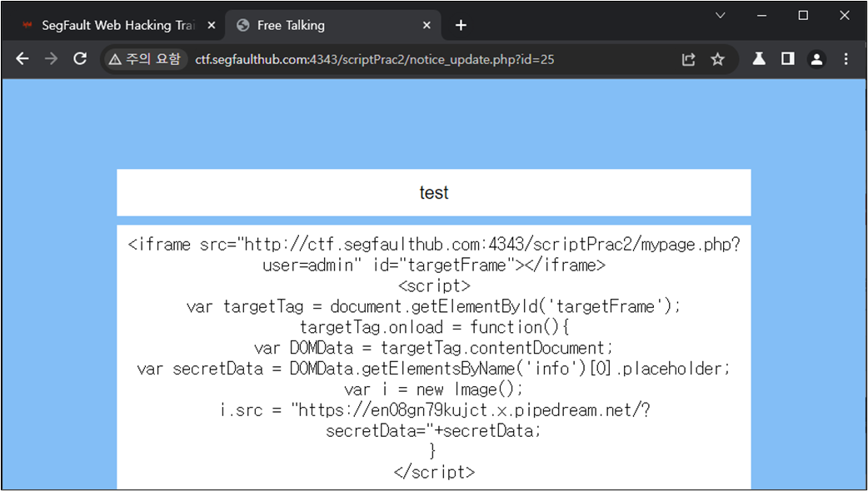Screen dimensions: 868x491
Task: Click the closing '</script>' line
Action: 434,472
